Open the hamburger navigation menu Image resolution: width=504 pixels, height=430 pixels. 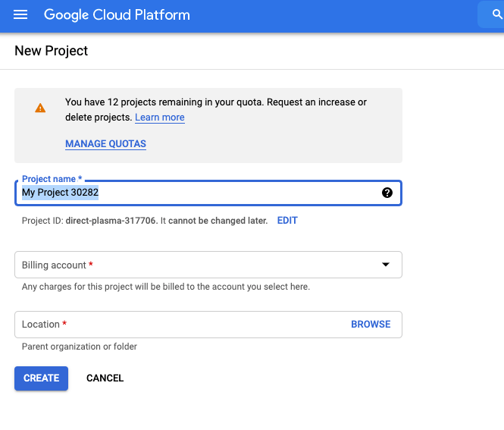pos(20,15)
